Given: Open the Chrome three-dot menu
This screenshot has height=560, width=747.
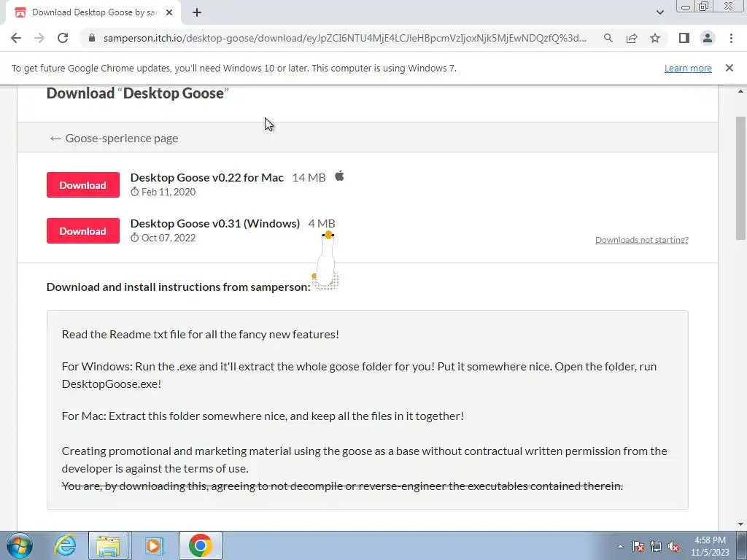Looking at the screenshot, I should [x=731, y=38].
